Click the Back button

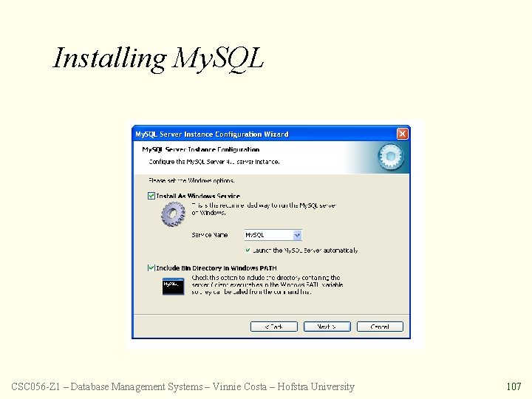[x=274, y=327]
